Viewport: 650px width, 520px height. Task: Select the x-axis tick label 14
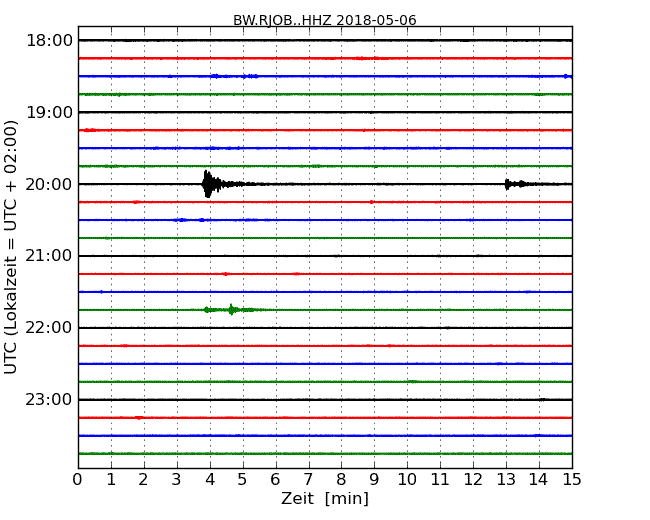click(x=539, y=480)
